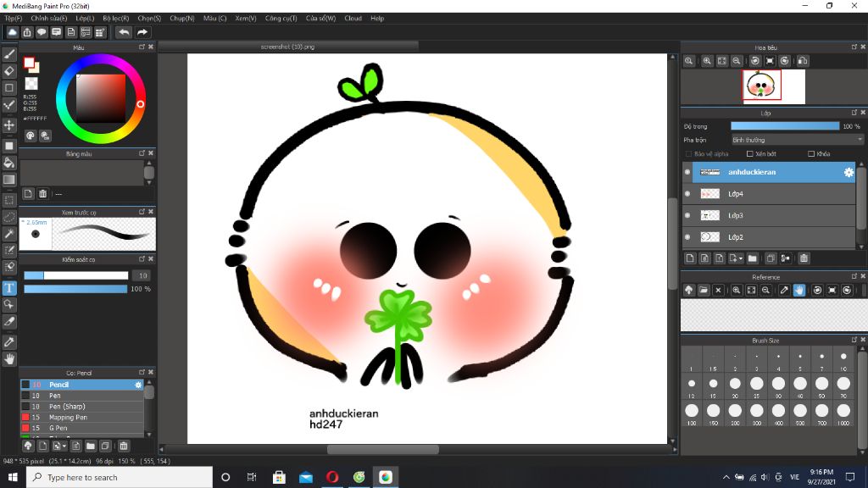This screenshot has width=868, height=488.
Task: Zoom out using navigator magnifier minus
Action: click(737, 61)
